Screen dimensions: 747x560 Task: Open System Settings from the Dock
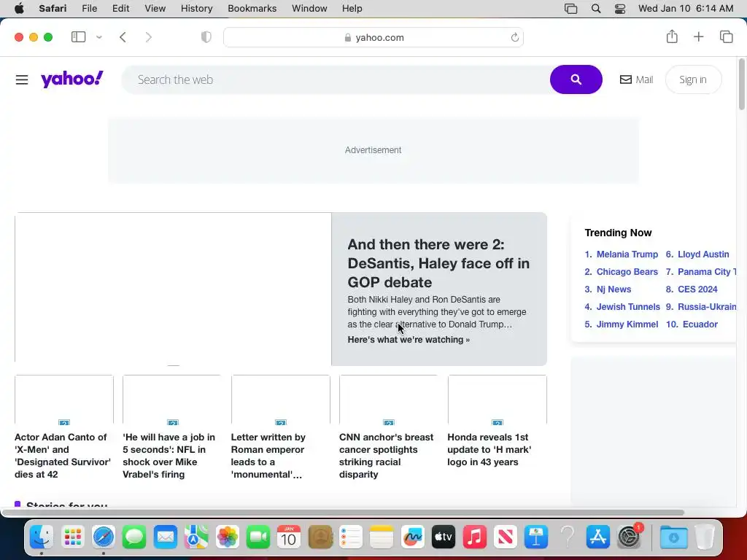629,537
